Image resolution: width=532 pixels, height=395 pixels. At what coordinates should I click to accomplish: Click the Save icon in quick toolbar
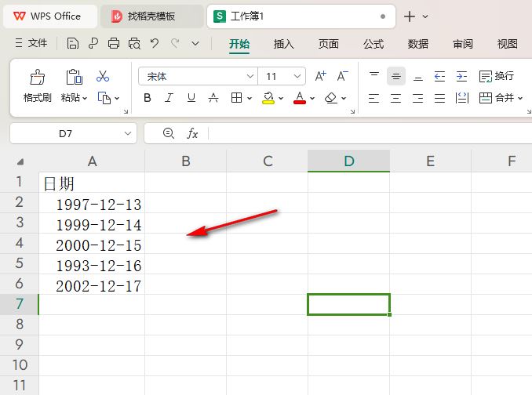click(73, 44)
